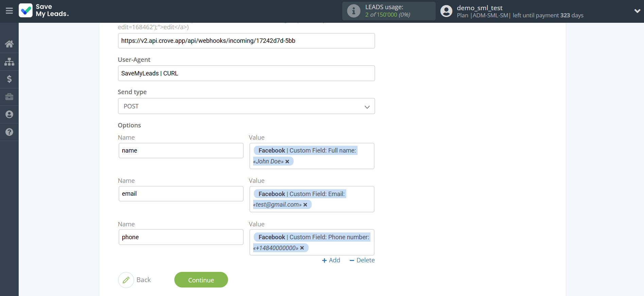
Task: Click the Phone number value box
Action: (x=312, y=242)
